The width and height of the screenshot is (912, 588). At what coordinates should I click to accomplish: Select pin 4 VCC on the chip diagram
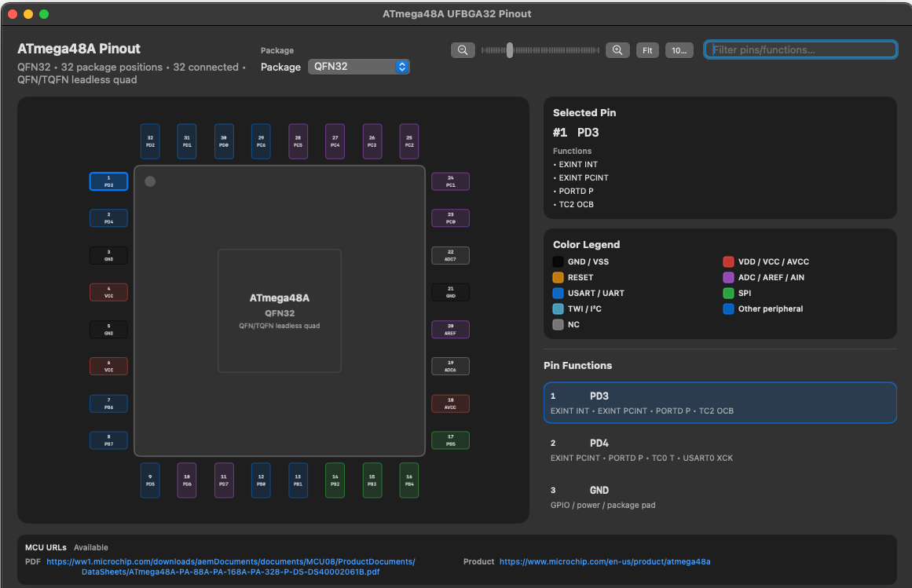(108, 292)
